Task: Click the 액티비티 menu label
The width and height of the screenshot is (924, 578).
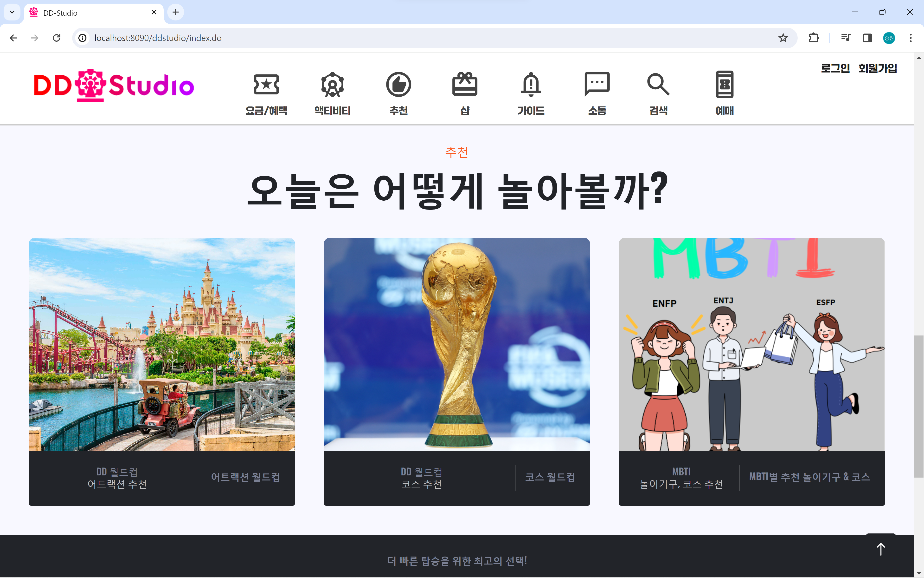Action: click(332, 111)
